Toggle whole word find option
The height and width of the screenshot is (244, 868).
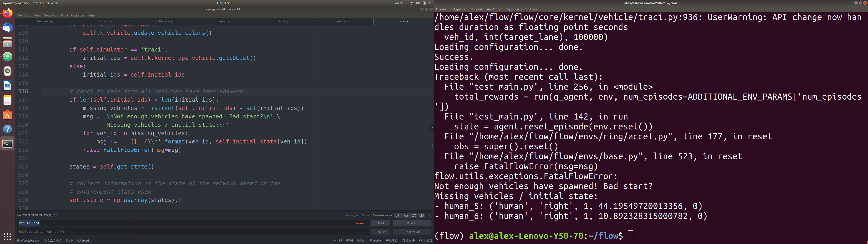422,215
